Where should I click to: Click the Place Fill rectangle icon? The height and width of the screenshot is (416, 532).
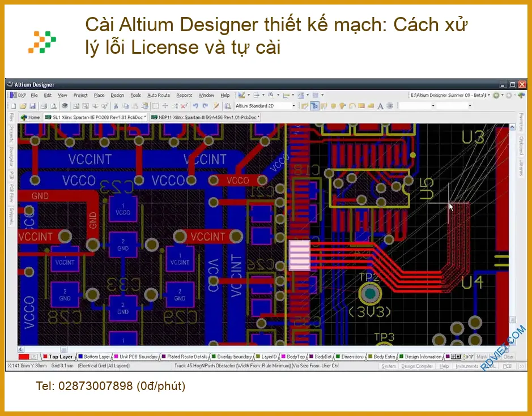pyautogui.click(x=361, y=106)
